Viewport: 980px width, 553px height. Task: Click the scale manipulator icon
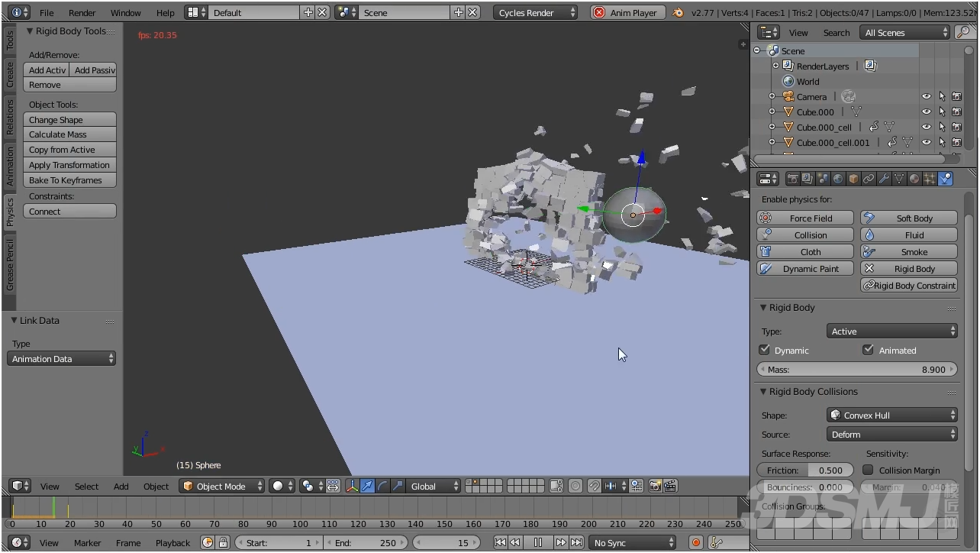point(398,486)
